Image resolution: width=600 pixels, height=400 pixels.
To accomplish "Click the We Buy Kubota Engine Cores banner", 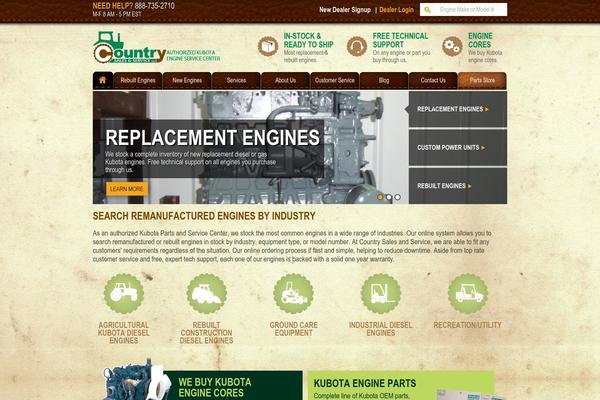I will coord(233,385).
